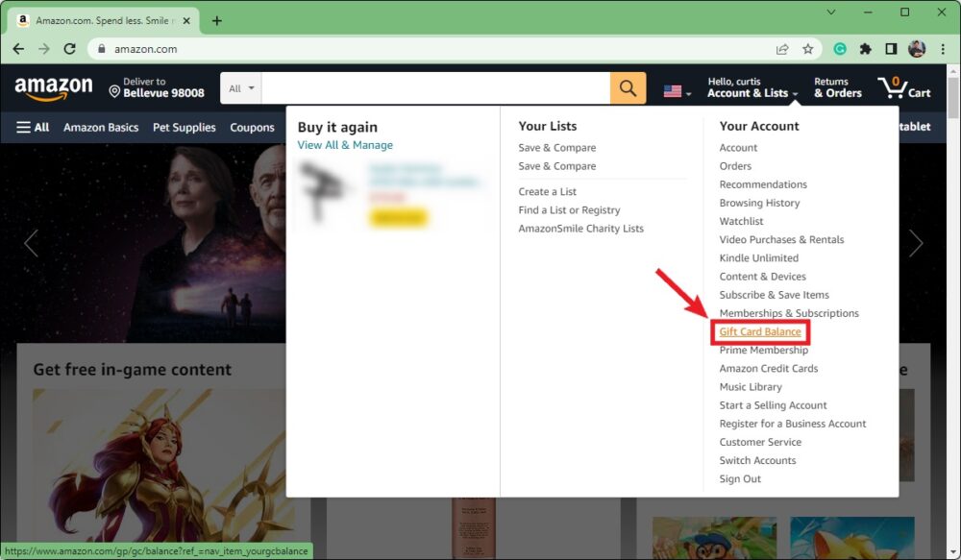Click the View All & Manage link
Image resolution: width=961 pixels, height=560 pixels.
click(345, 145)
